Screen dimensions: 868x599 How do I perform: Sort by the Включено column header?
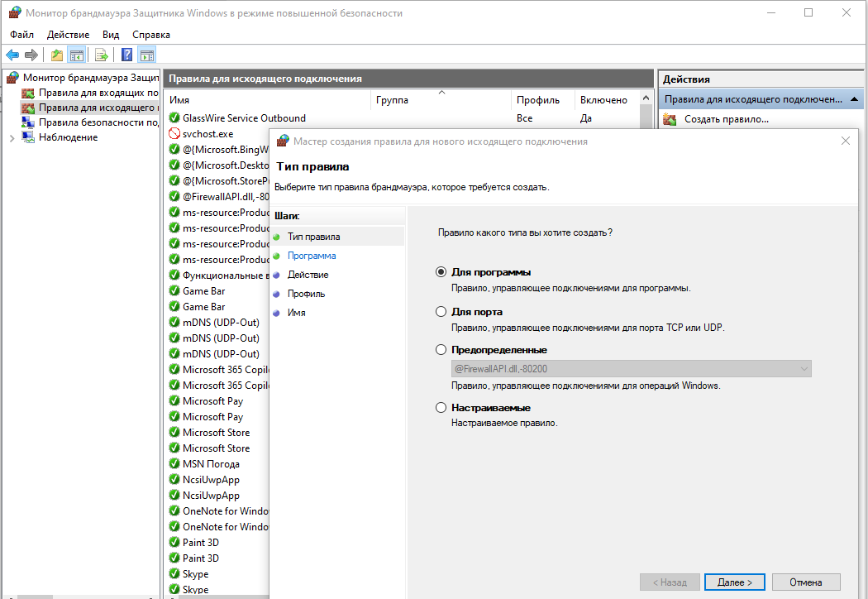coord(607,100)
